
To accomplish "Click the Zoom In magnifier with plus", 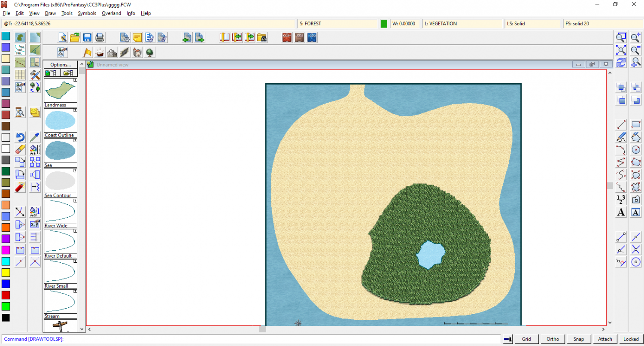I will coord(636,37).
